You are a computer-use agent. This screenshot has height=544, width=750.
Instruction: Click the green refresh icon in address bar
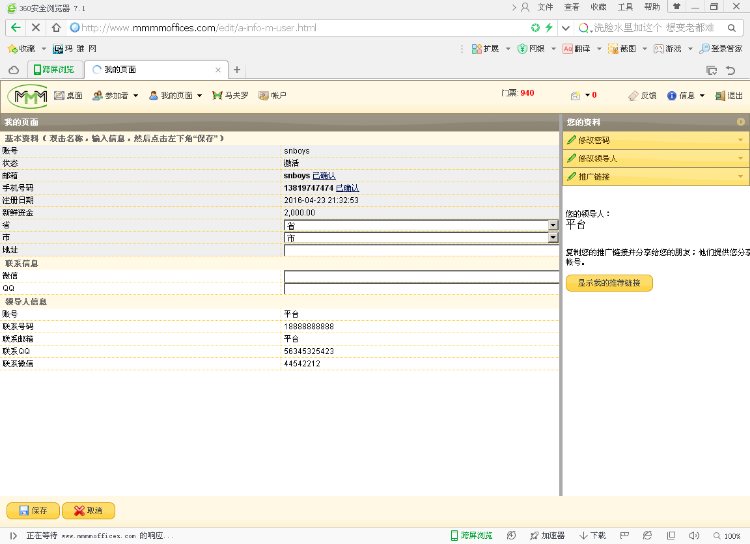[x=535, y=28]
